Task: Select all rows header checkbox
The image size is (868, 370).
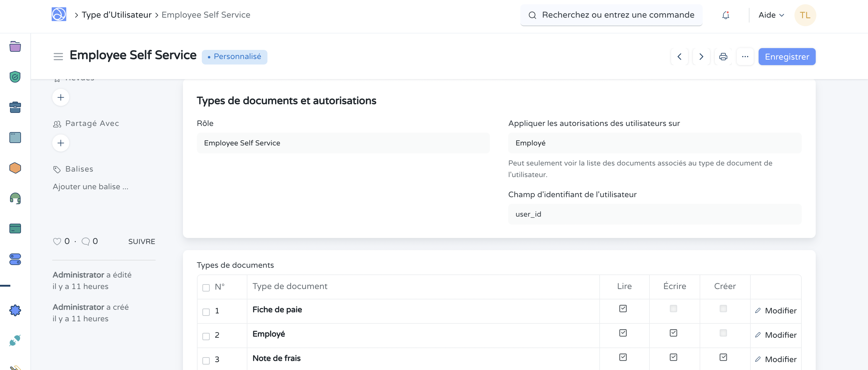Action: 206,287
